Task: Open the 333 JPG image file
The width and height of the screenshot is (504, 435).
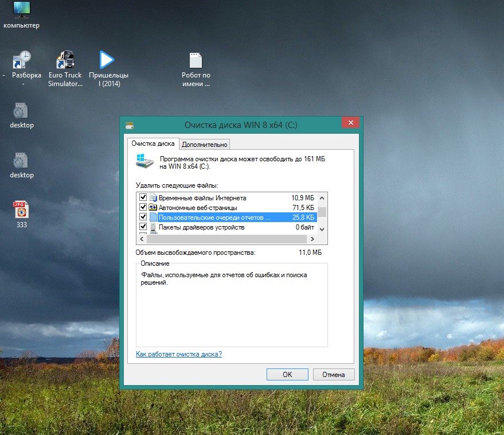Action: tap(21, 210)
